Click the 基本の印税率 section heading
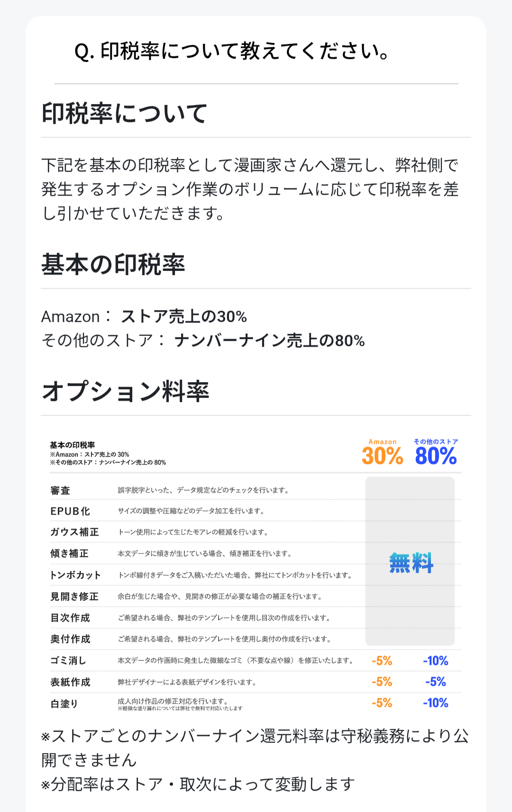 point(113,264)
